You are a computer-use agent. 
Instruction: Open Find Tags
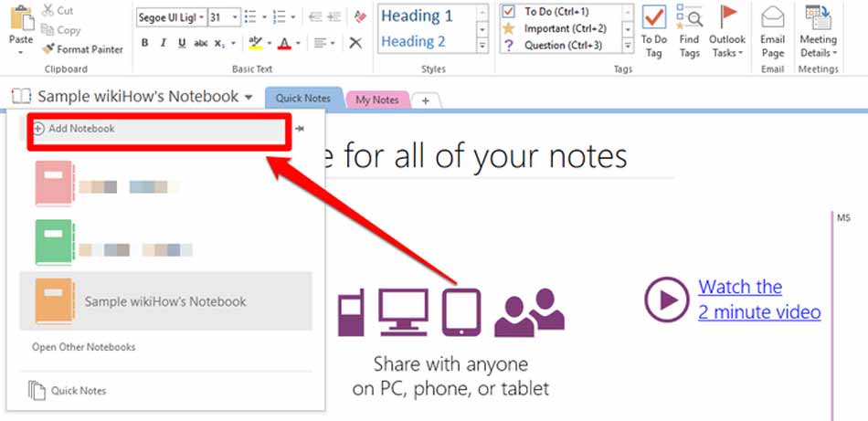(x=689, y=32)
